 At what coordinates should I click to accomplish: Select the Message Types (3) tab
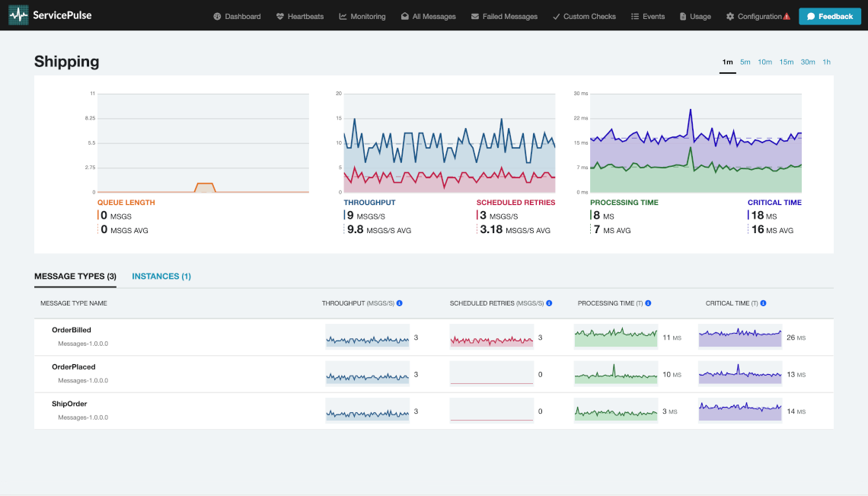pyautogui.click(x=75, y=277)
